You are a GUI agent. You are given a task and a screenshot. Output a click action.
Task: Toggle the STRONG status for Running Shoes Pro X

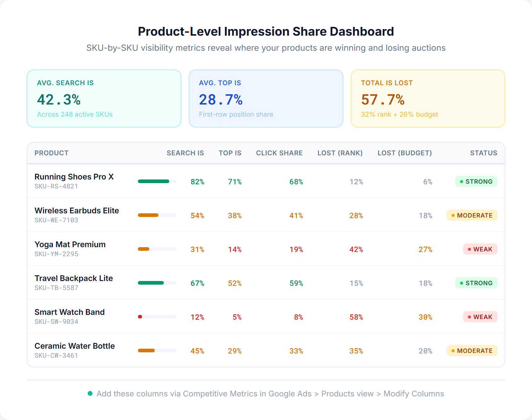coord(476,182)
